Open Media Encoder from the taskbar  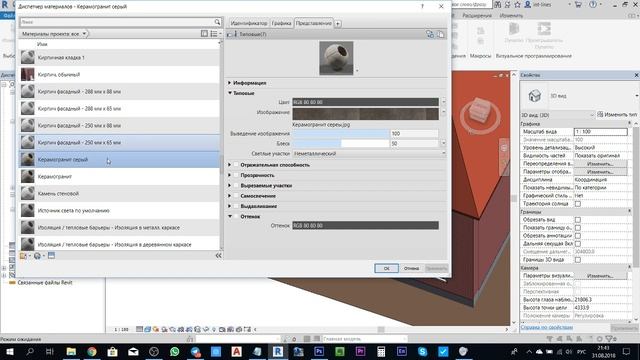click(x=402, y=351)
